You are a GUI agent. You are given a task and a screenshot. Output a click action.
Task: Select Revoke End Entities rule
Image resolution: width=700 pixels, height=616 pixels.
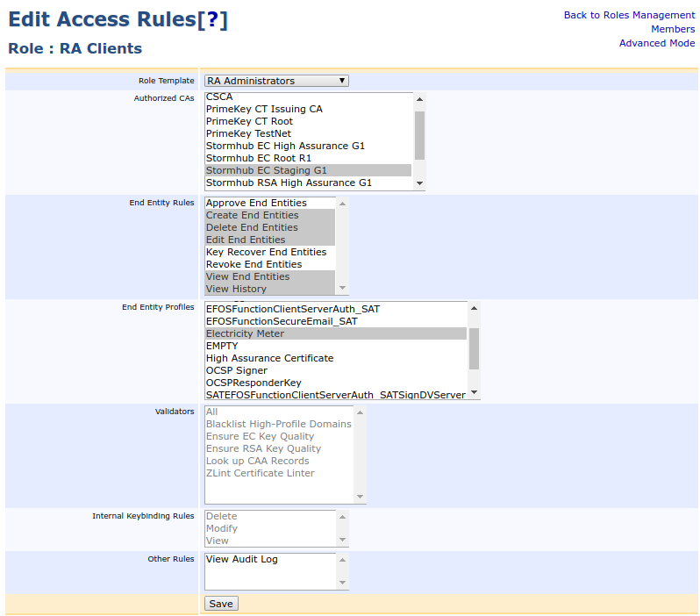(x=254, y=264)
